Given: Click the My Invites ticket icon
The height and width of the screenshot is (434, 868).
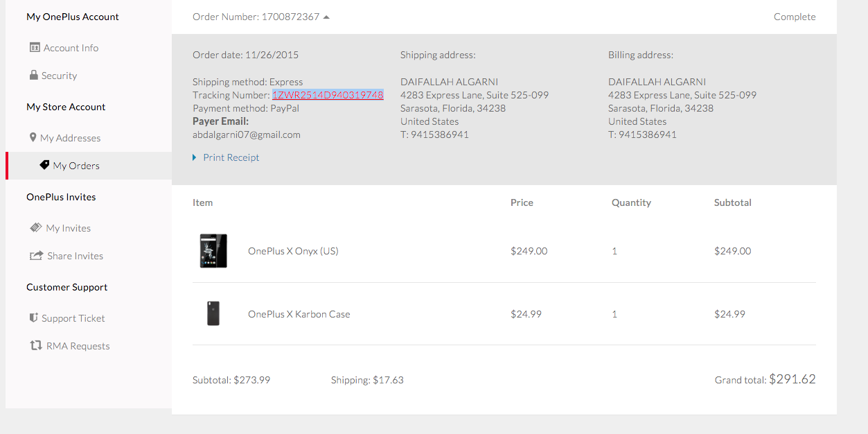Looking at the screenshot, I should tap(36, 227).
